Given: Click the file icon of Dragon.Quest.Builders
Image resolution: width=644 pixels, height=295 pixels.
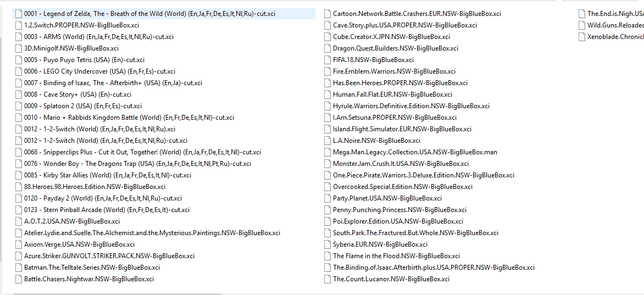Looking at the screenshot, I should click(x=327, y=48).
